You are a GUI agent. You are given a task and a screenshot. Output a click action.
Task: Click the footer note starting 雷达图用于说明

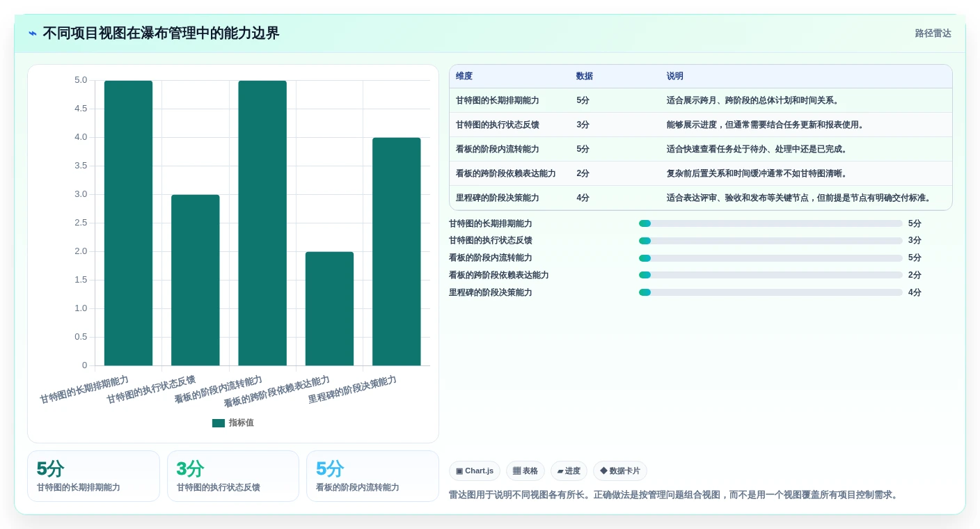(674, 495)
